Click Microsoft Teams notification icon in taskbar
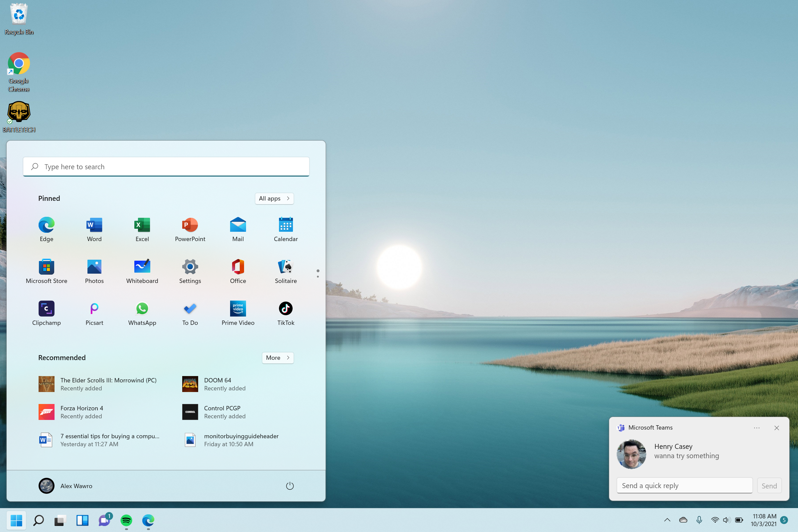Screen dimensions: 798x532 [x=104, y=521]
